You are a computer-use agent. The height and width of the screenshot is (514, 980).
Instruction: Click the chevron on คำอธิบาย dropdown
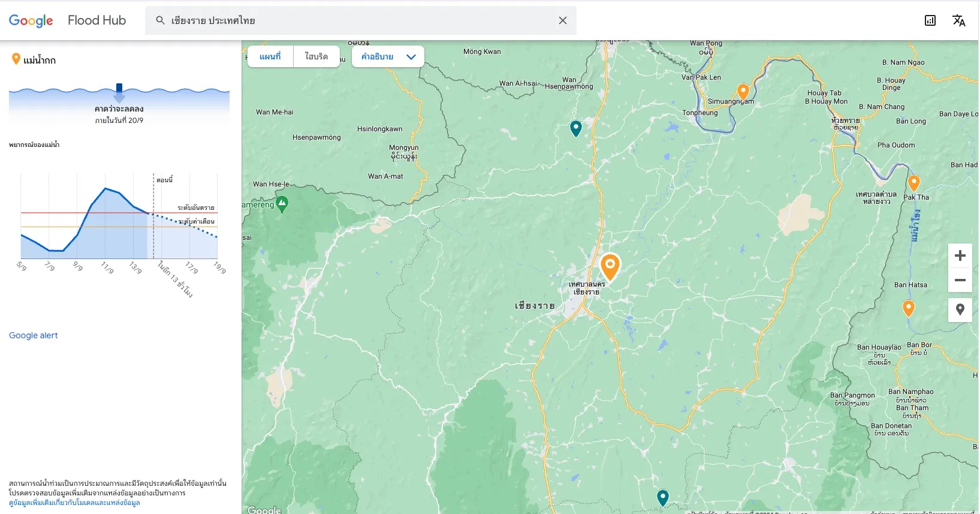[x=411, y=57]
